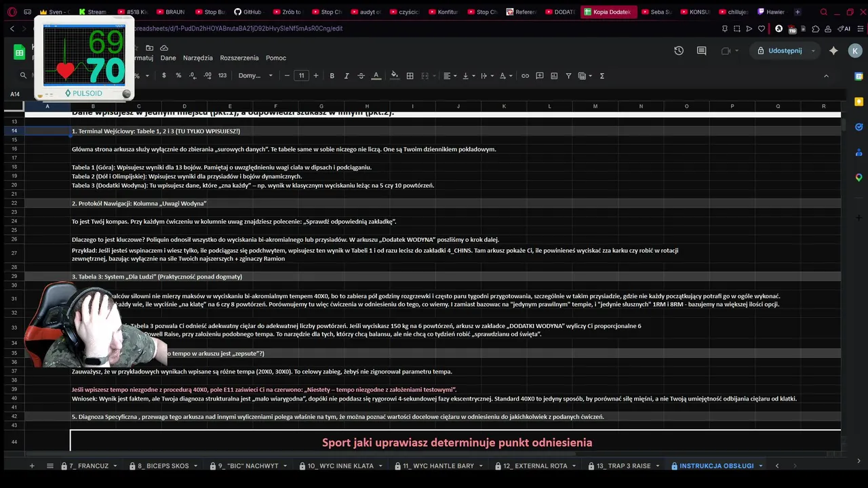Increase font size with plus button

[x=315, y=76]
